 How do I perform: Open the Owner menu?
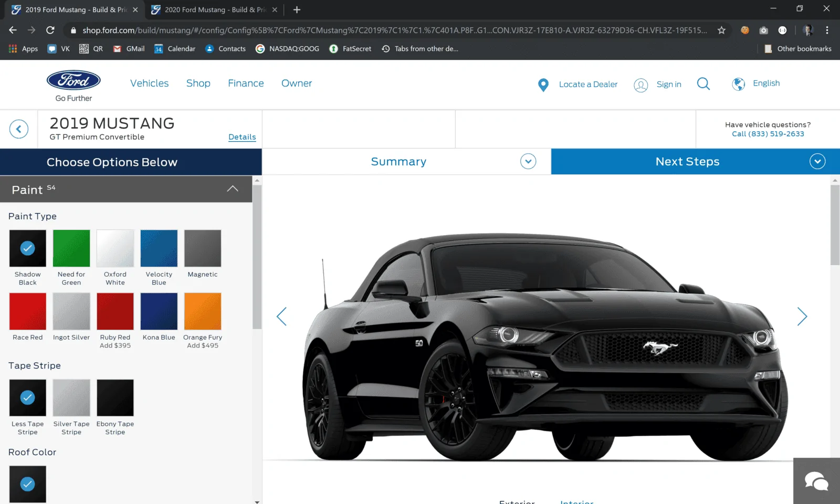tap(297, 83)
